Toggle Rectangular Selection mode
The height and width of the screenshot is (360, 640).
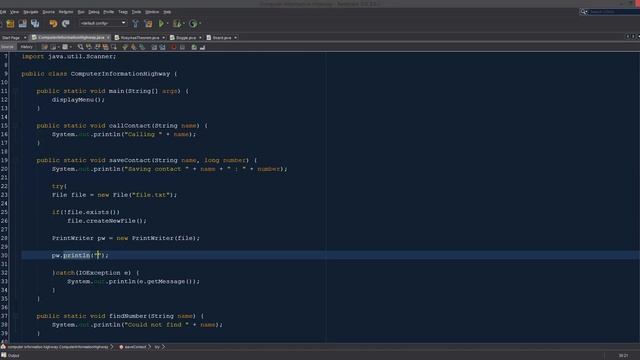pyautogui.click(x=114, y=47)
